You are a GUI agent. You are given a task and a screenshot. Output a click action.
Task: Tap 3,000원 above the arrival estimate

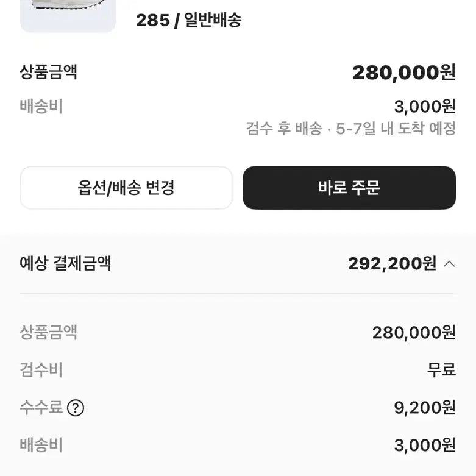424,107
